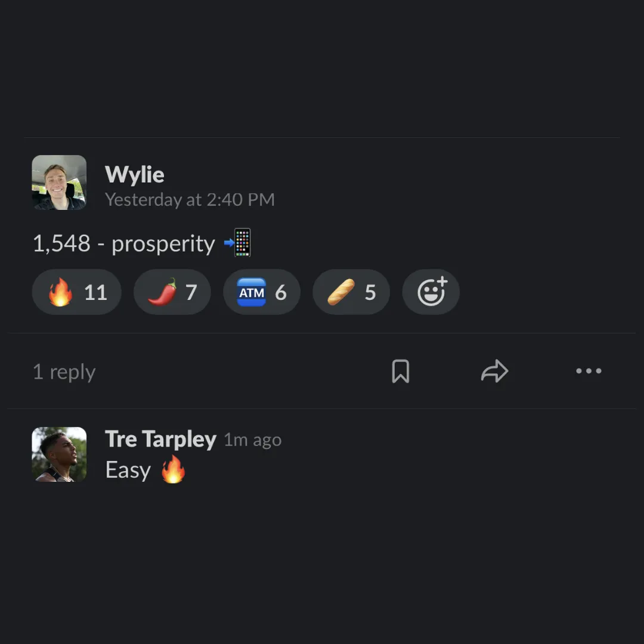Toggle the baguette bread reaction

coord(351,292)
